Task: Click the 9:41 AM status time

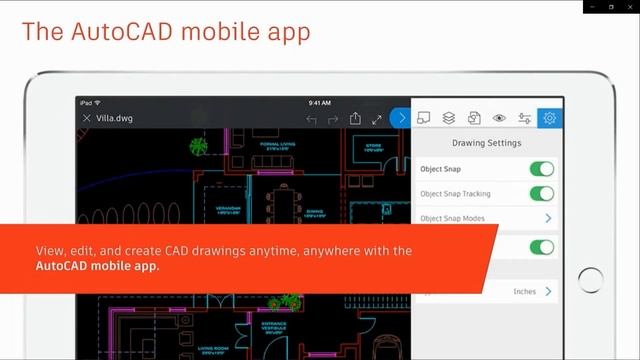Action: (x=320, y=103)
